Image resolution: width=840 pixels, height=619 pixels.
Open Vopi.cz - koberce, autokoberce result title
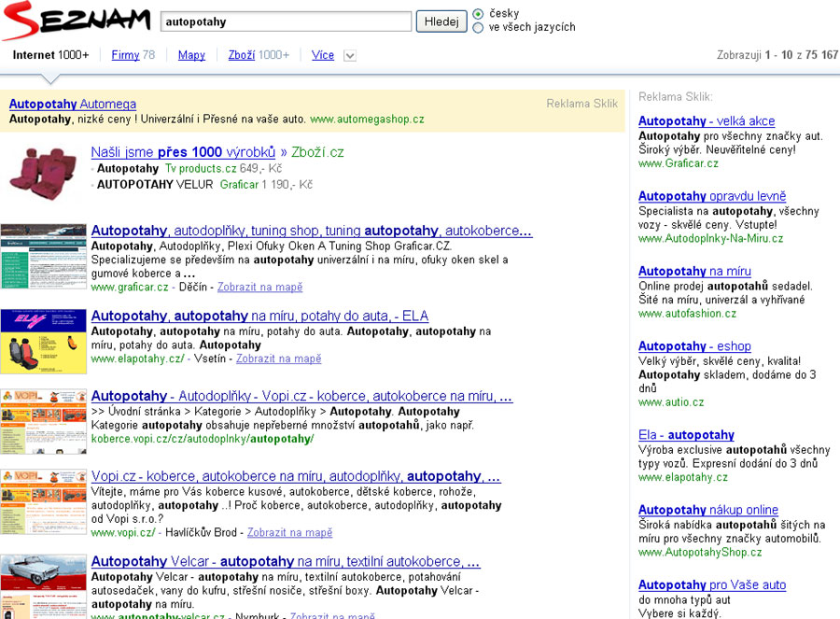pos(296,476)
